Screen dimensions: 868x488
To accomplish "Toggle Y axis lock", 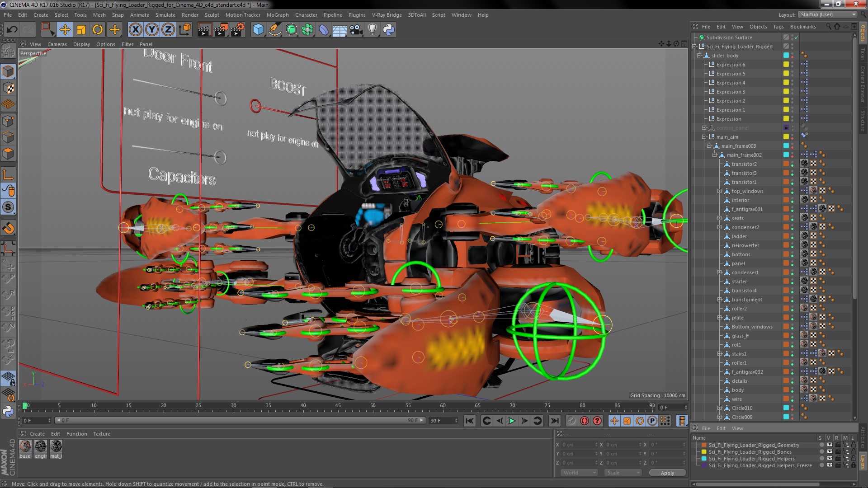I will click(x=152, y=30).
